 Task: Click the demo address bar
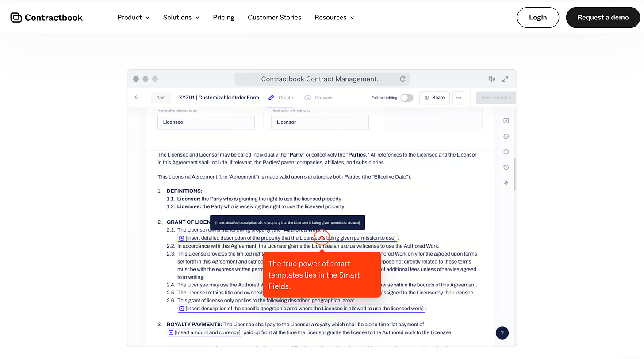point(322,79)
